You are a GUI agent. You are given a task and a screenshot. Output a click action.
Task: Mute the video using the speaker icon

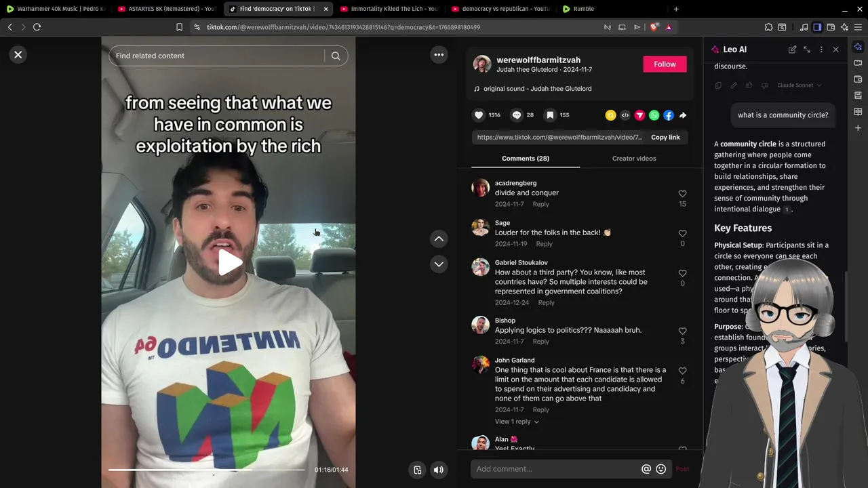click(439, 470)
